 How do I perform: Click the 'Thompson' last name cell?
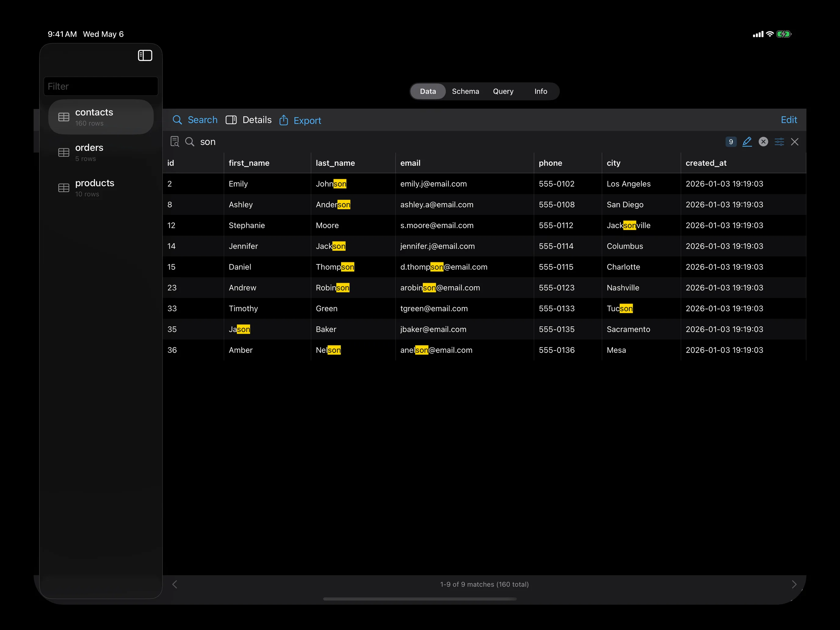(353, 267)
